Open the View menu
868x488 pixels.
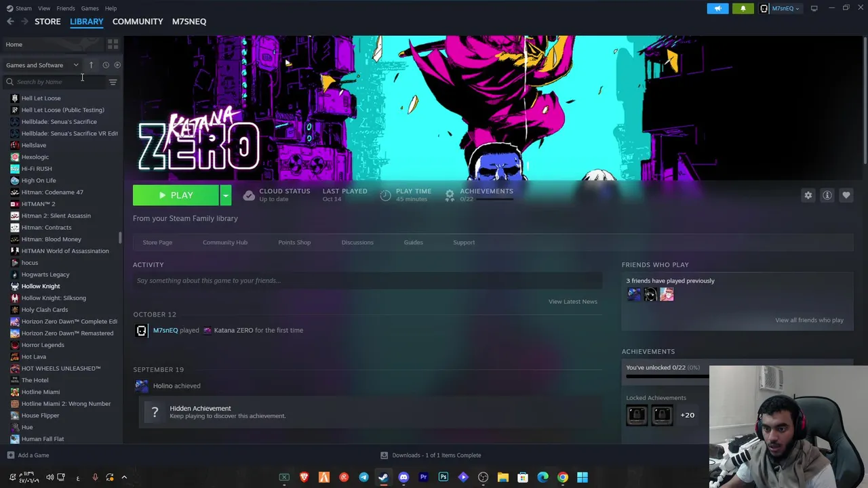coord(44,8)
